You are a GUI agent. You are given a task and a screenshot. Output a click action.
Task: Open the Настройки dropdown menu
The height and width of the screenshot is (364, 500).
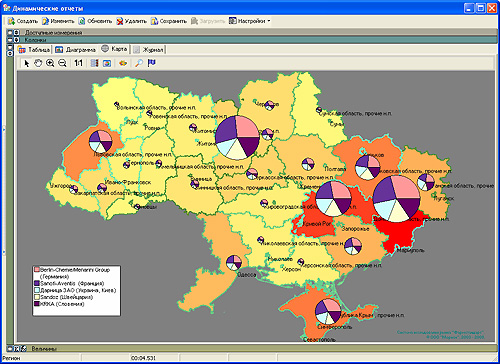(250, 21)
